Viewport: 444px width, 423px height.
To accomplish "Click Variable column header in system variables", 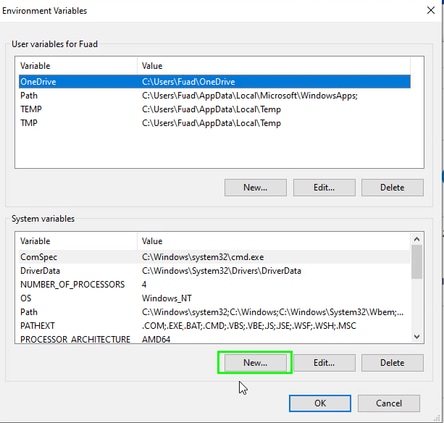I will click(78, 241).
